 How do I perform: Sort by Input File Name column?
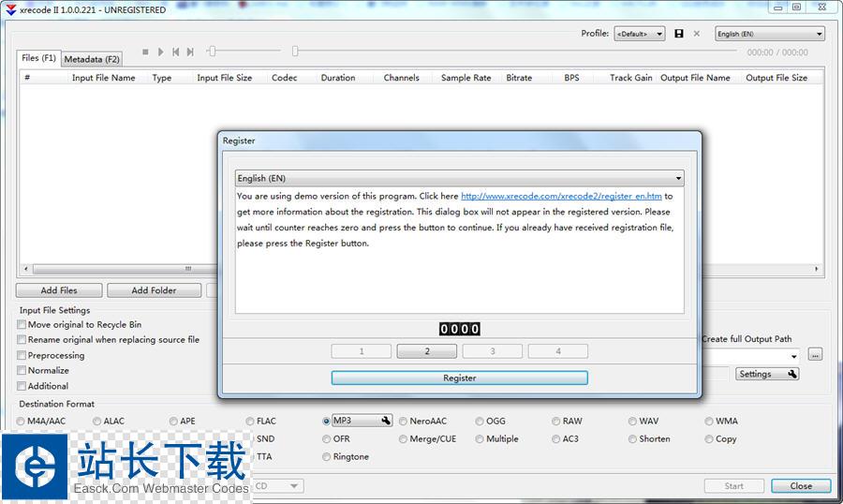103,78
